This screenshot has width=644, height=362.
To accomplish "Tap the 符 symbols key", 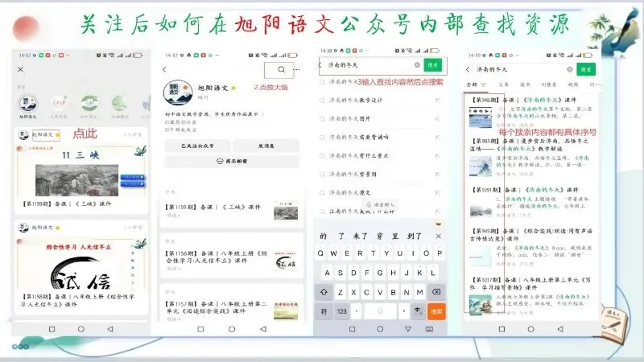I will tap(324, 311).
